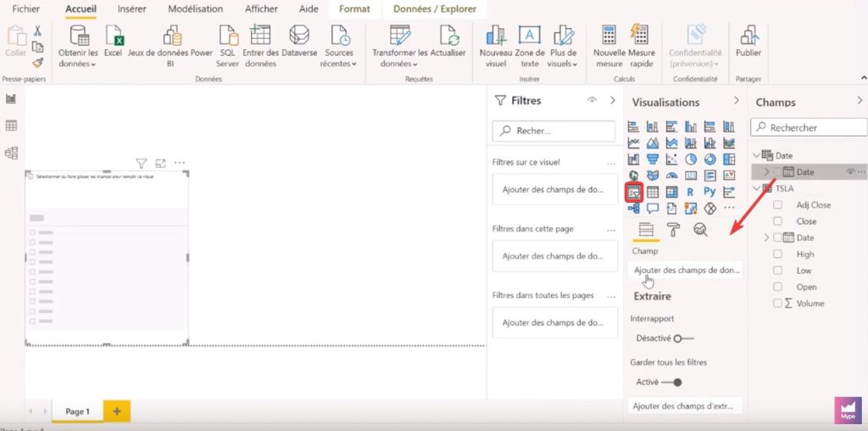Open the Format ribbon tab
Screen dimensions: 868x431
click(354, 8)
